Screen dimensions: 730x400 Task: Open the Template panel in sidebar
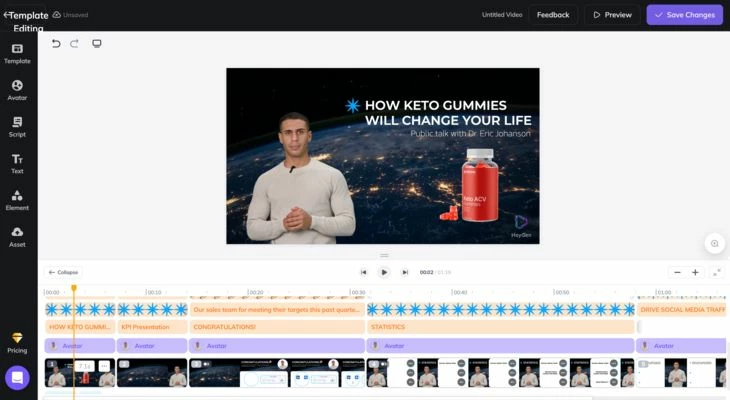(x=17, y=54)
